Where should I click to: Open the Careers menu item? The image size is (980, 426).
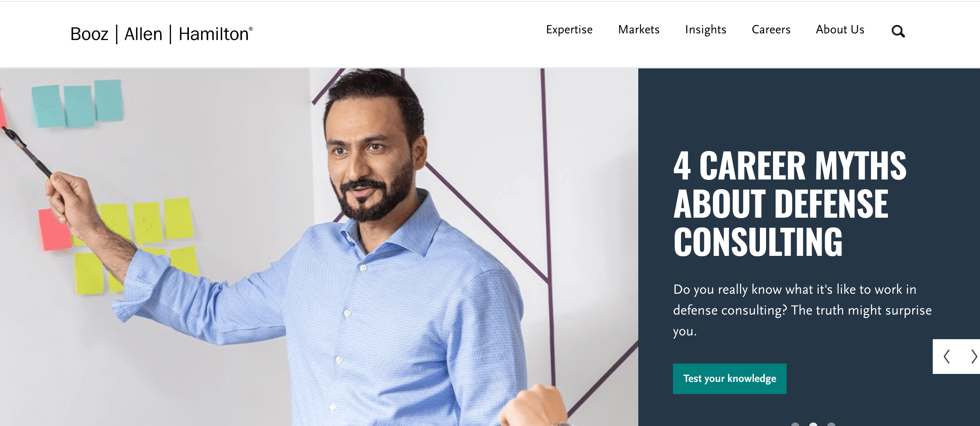tap(771, 29)
